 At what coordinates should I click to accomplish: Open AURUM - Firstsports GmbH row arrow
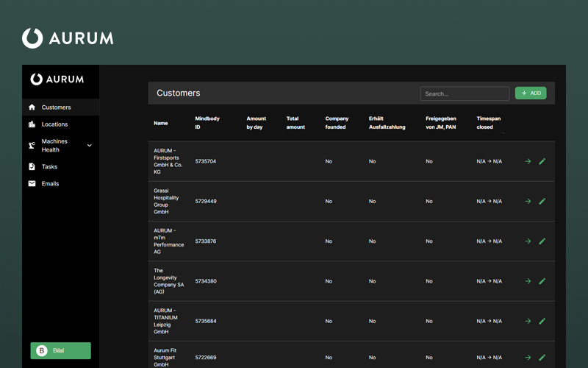(x=528, y=161)
